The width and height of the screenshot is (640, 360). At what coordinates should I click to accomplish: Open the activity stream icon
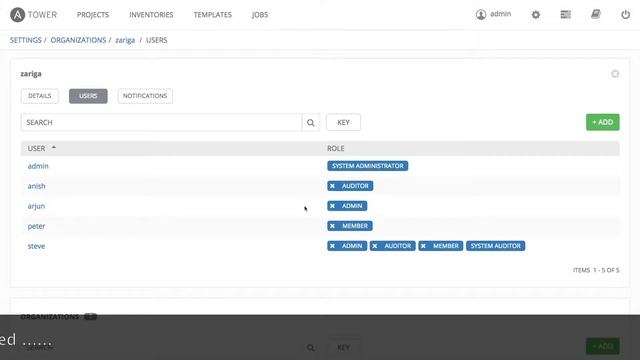click(x=566, y=15)
